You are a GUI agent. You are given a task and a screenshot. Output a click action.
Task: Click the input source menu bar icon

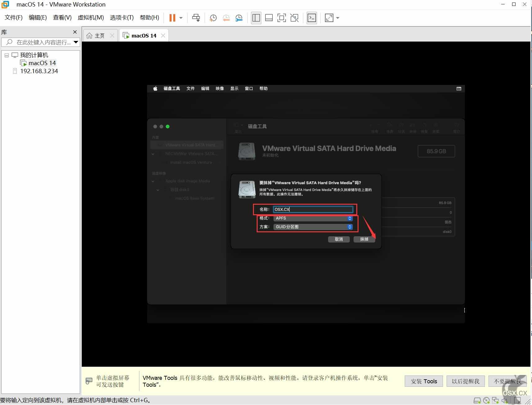click(x=459, y=89)
